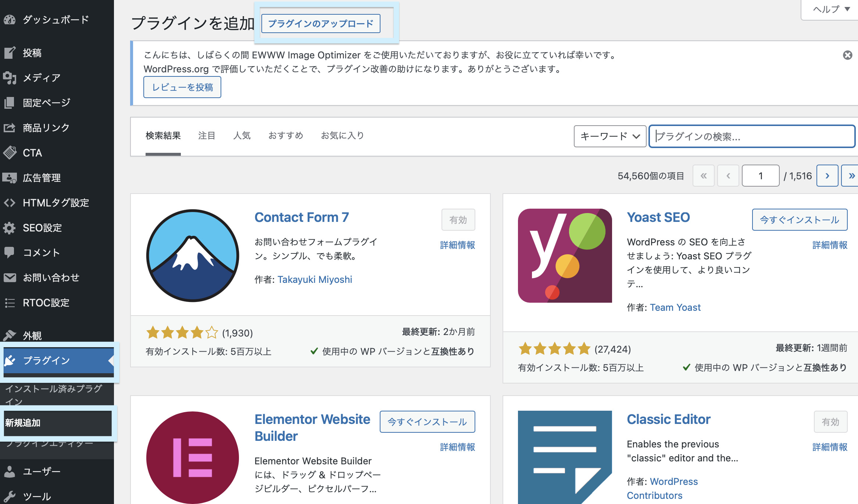Click the 外観 paintbrush icon
This screenshot has height=504, width=858.
point(10,335)
